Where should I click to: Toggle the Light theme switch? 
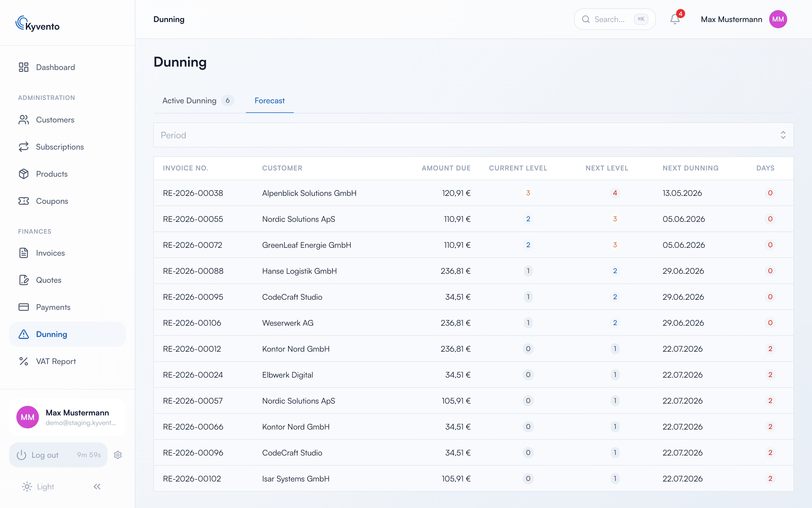[38, 487]
